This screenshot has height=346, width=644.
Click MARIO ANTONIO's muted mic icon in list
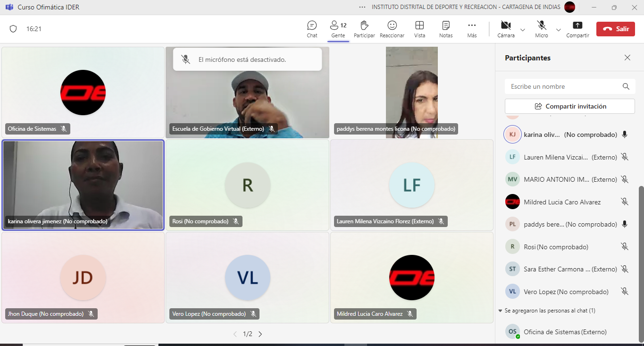625,179
